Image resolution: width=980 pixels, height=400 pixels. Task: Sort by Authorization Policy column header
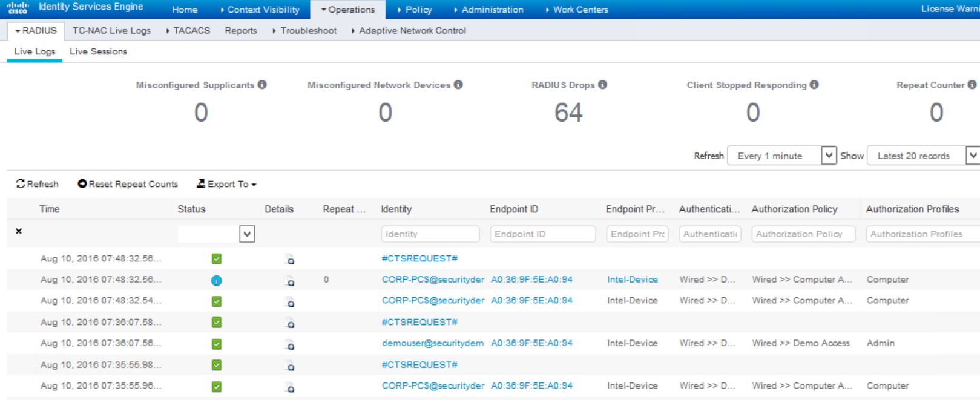click(x=794, y=209)
